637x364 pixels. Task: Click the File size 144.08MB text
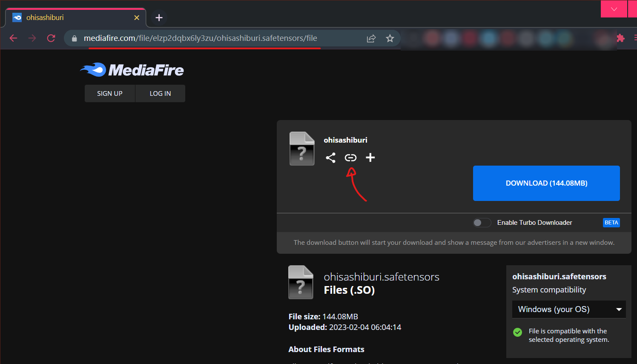click(x=323, y=317)
